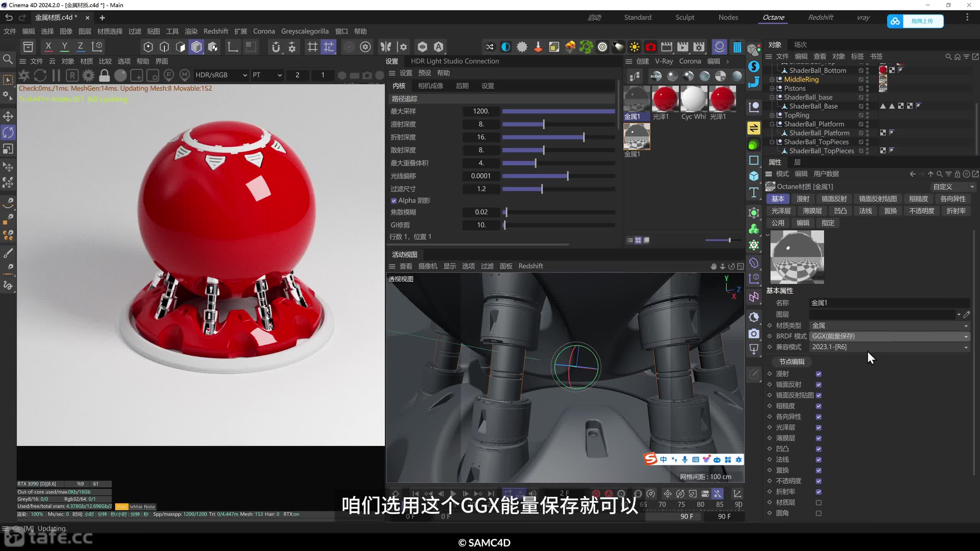Click the cube primitive icon in side palette
This screenshot has height=551, width=980.
(754, 176)
